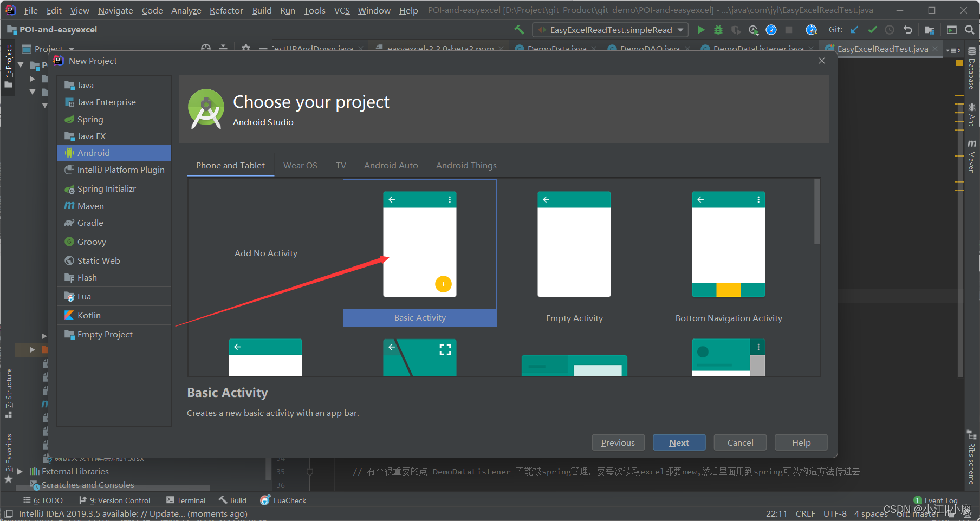
Task: Choose the Add No Activity option
Action: pos(265,253)
